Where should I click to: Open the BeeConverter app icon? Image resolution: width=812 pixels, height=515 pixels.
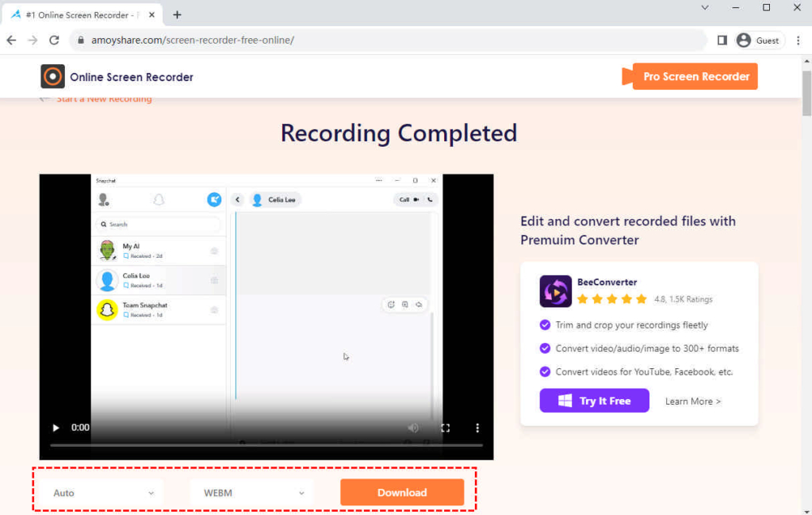(556, 290)
